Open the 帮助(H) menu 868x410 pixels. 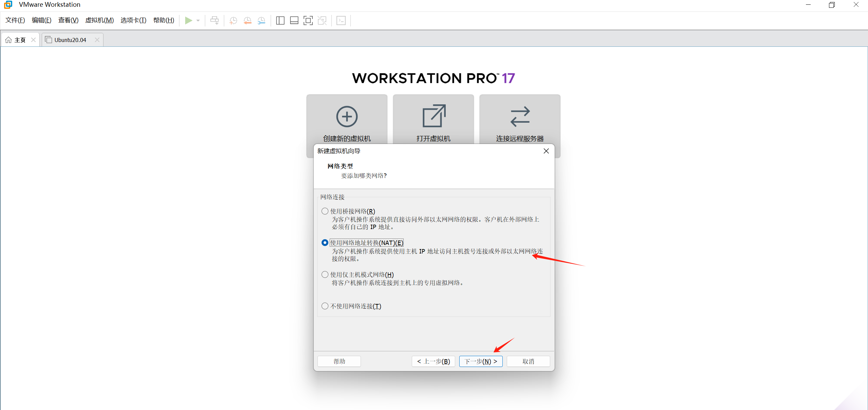[163, 20]
